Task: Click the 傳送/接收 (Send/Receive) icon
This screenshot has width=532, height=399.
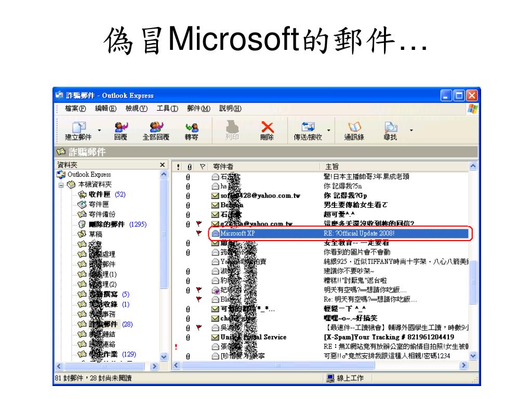Action: click(x=308, y=127)
